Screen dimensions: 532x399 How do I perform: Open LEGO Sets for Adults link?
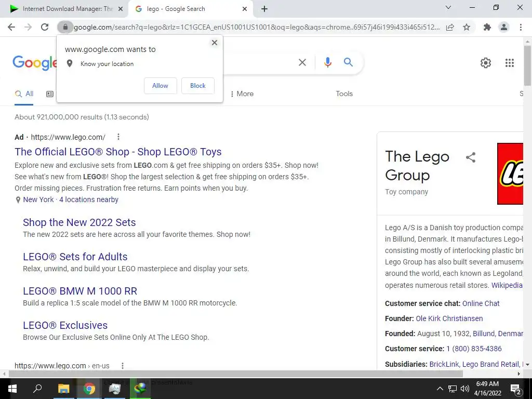(x=75, y=257)
